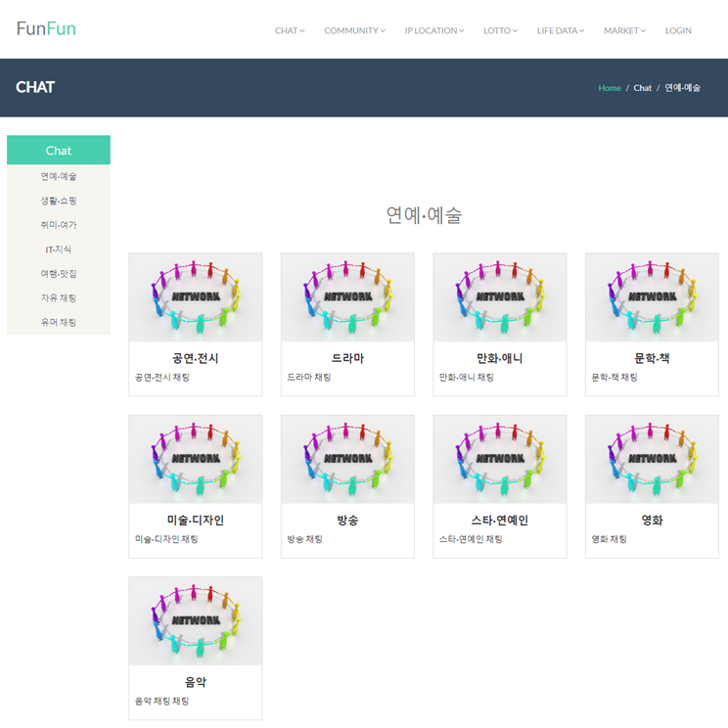Click the 연예·예술 breadcrumb item

tap(683, 88)
